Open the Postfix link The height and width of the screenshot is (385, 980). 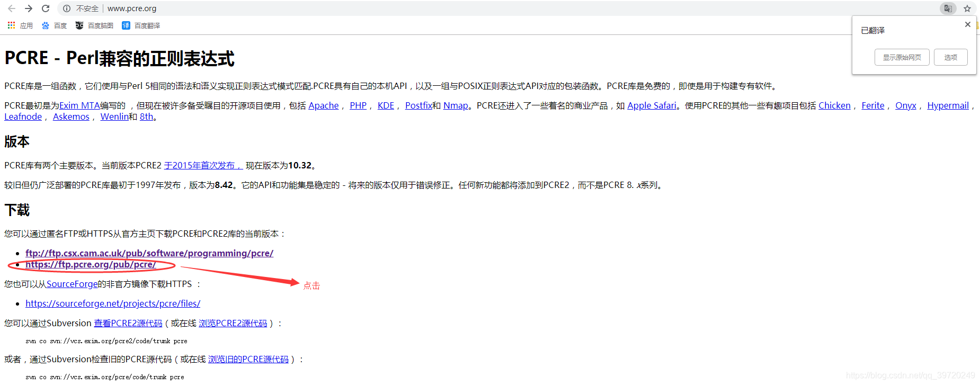tap(418, 105)
